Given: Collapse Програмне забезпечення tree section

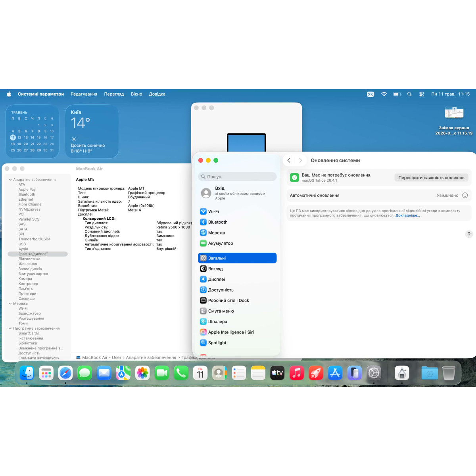Looking at the screenshot, I should point(10,328).
